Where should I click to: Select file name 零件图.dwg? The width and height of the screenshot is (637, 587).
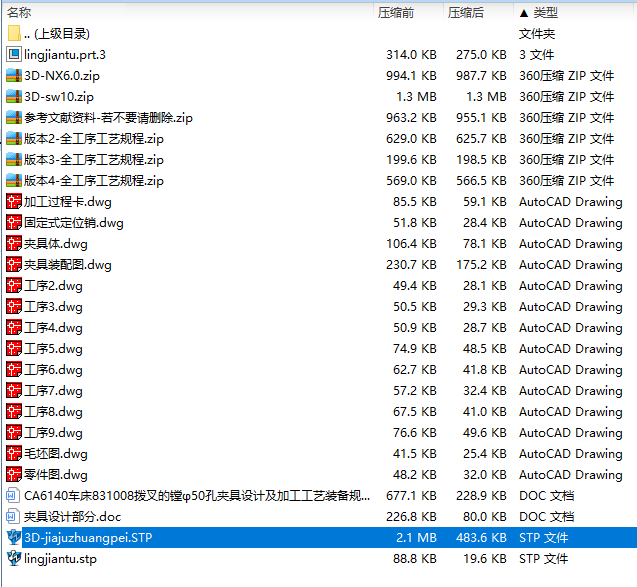[56, 474]
